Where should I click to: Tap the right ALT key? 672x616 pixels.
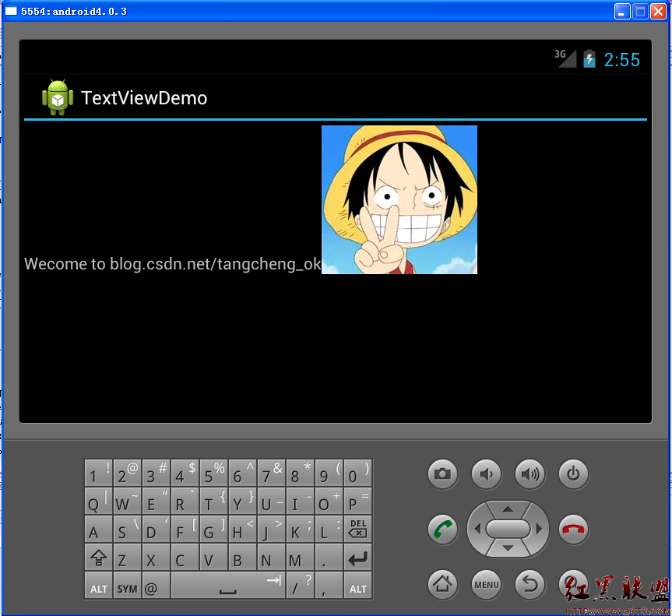tap(358, 586)
